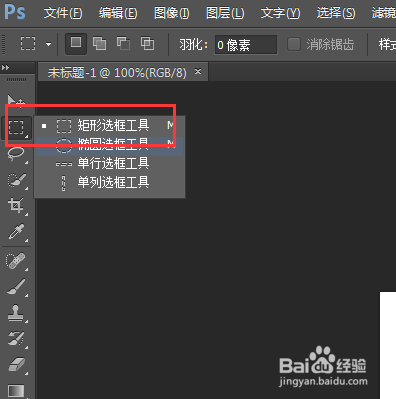Viewport: 396px width, 399px height.
Task: Choose 矩形选框工具 from flyout
Action: (109, 126)
